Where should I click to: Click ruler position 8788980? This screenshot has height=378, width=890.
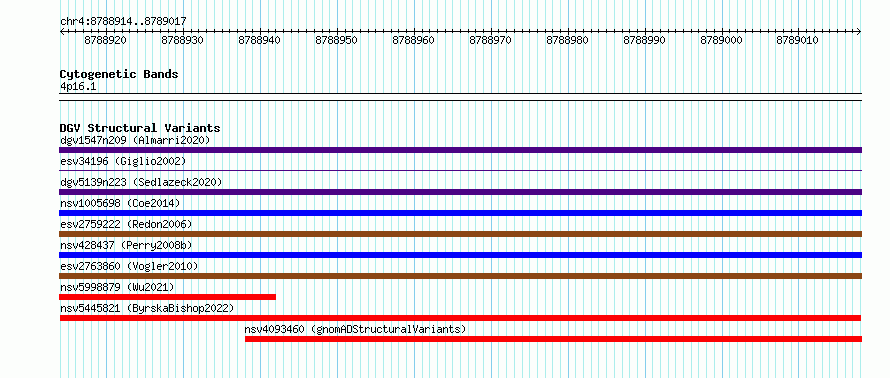click(x=568, y=40)
